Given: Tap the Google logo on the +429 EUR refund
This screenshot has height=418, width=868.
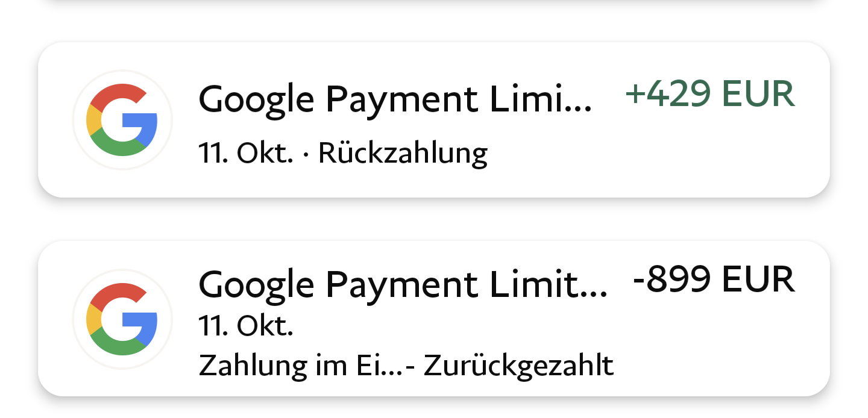Looking at the screenshot, I should (x=122, y=120).
